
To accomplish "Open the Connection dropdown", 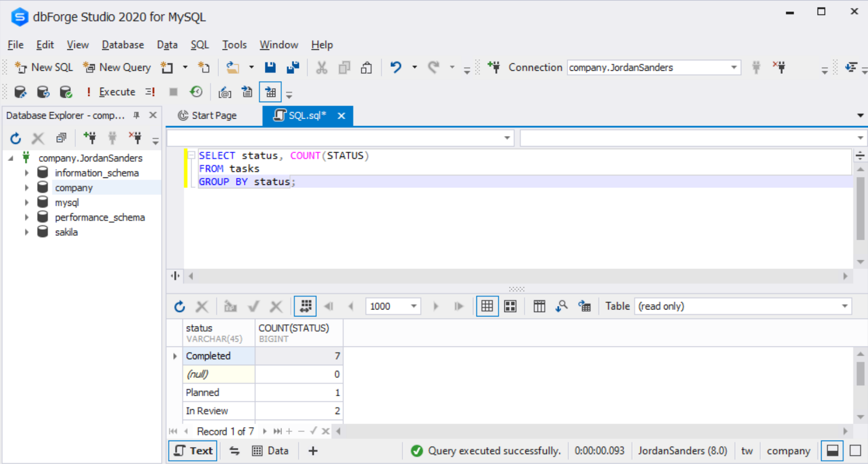I will (734, 67).
